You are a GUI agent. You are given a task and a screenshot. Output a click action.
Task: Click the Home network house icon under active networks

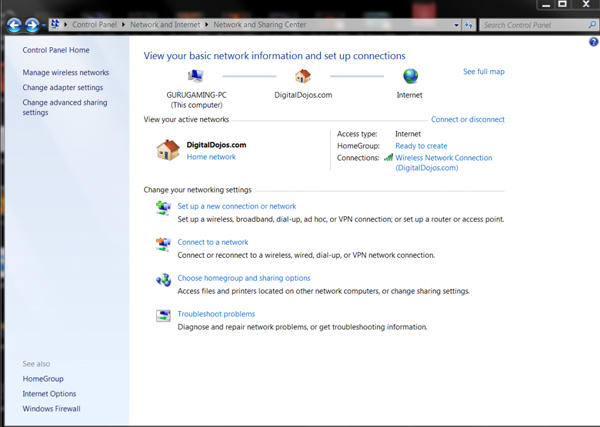point(168,150)
